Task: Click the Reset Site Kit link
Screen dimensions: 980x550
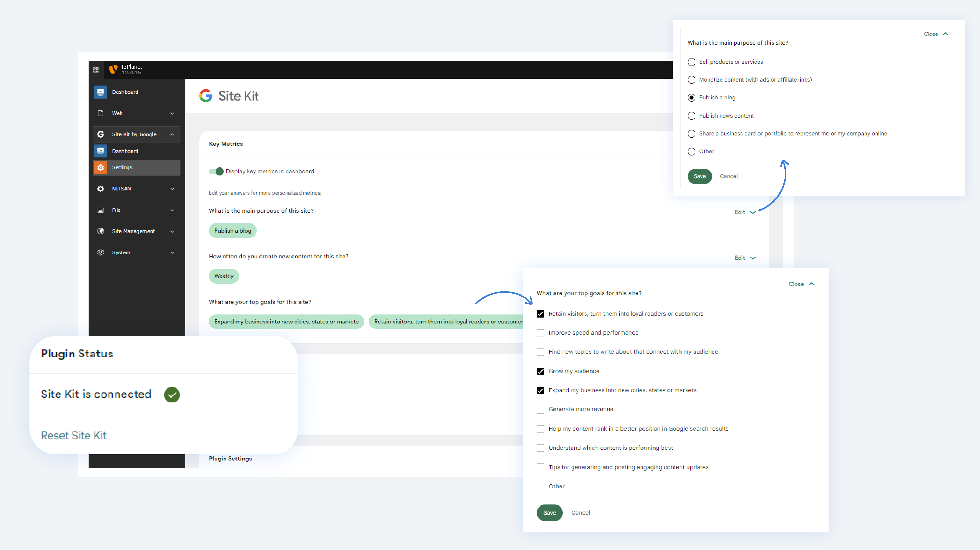Action: click(73, 435)
